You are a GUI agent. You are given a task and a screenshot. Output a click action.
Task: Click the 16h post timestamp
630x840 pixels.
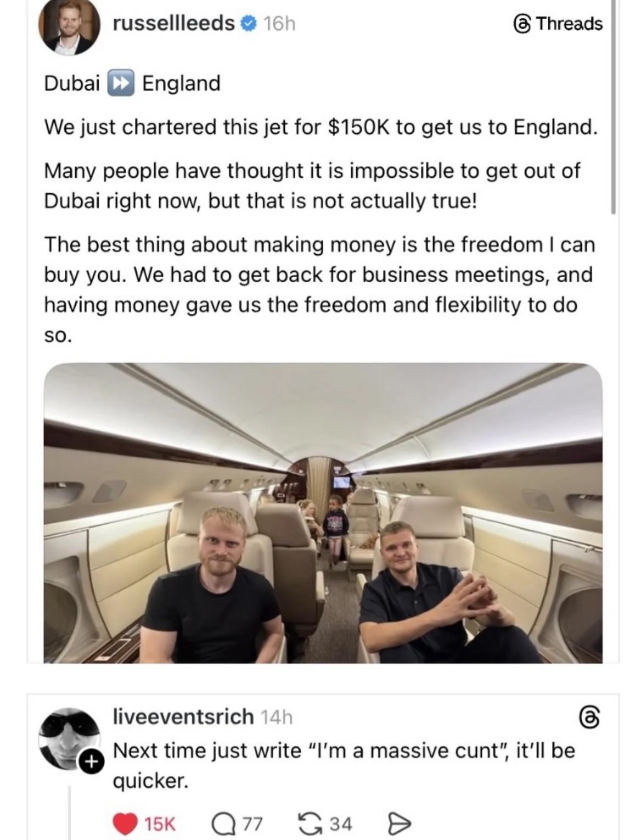(279, 24)
